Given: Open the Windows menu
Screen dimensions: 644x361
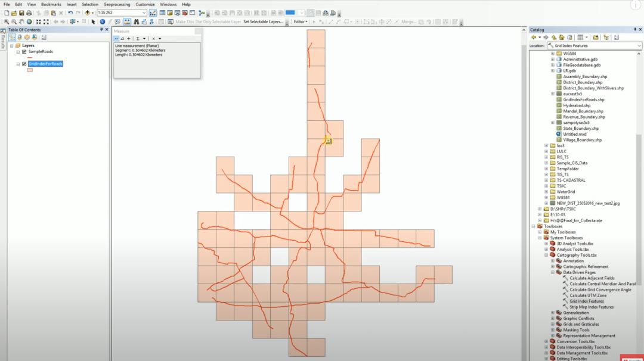Looking at the screenshot, I should tap(168, 5).
